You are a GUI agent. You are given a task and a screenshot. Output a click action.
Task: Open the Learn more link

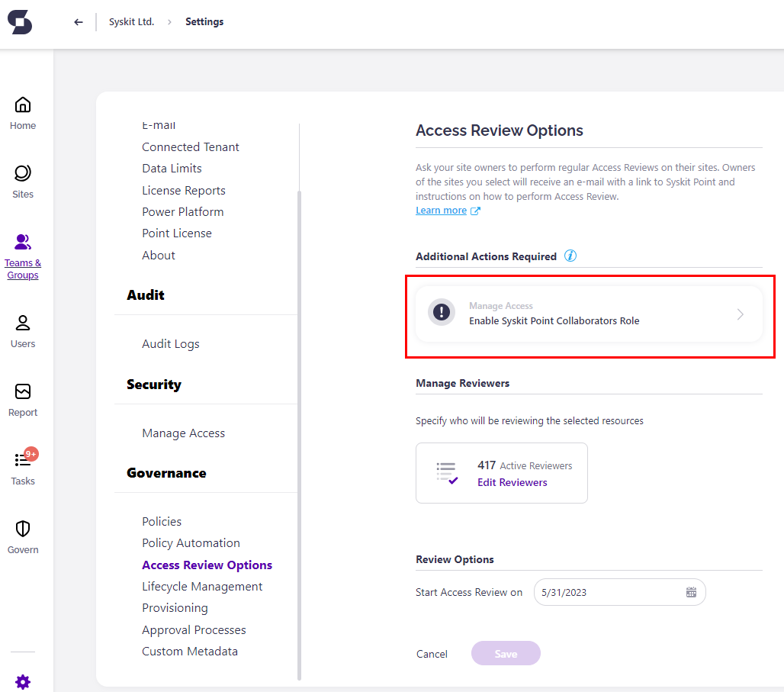click(442, 210)
